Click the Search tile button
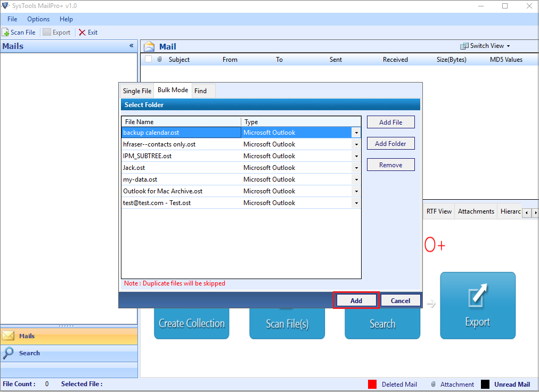This screenshot has width=539, height=392. [382, 323]
